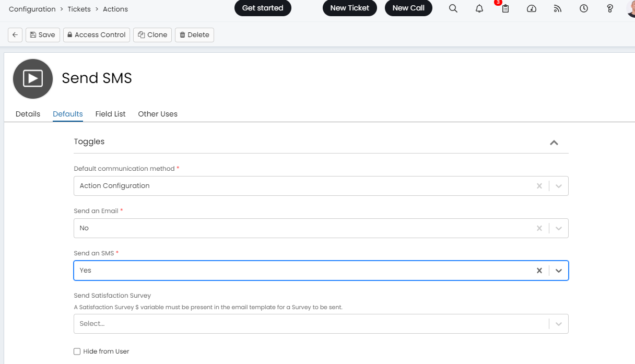Click the Toggles section heading
The height and width of the screenshot is (364, 635).
[89, 142]
